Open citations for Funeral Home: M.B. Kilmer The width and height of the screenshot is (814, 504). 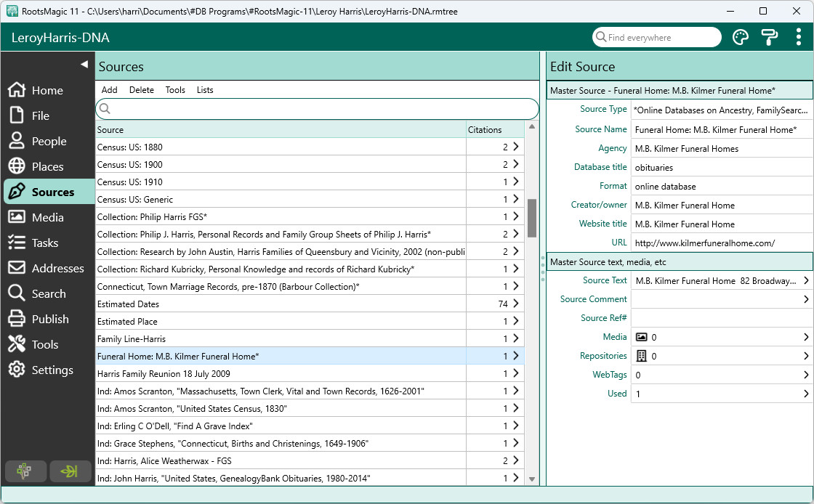pos(515,357)
